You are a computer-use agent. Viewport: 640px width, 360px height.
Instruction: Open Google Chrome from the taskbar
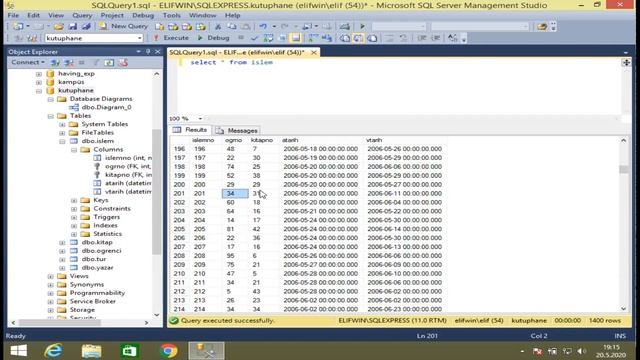tap(169, 351)
